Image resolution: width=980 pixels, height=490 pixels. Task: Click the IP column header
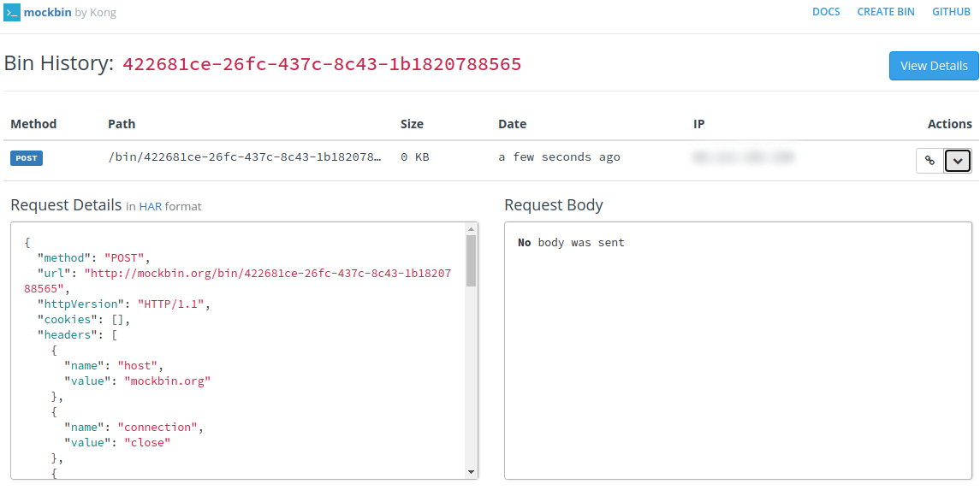click(698, 124)
